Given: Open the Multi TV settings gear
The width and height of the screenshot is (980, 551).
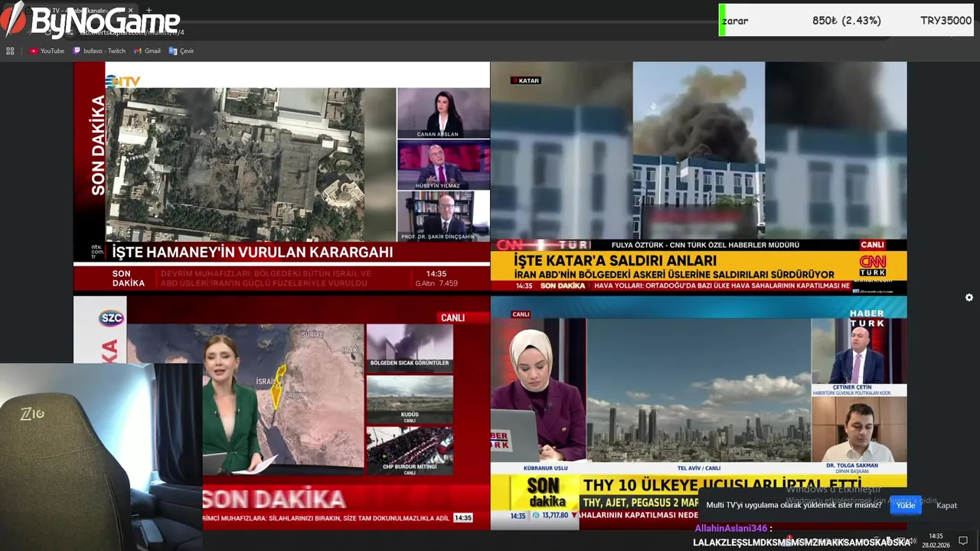Looking at the screenshot, I should (969, 298).
